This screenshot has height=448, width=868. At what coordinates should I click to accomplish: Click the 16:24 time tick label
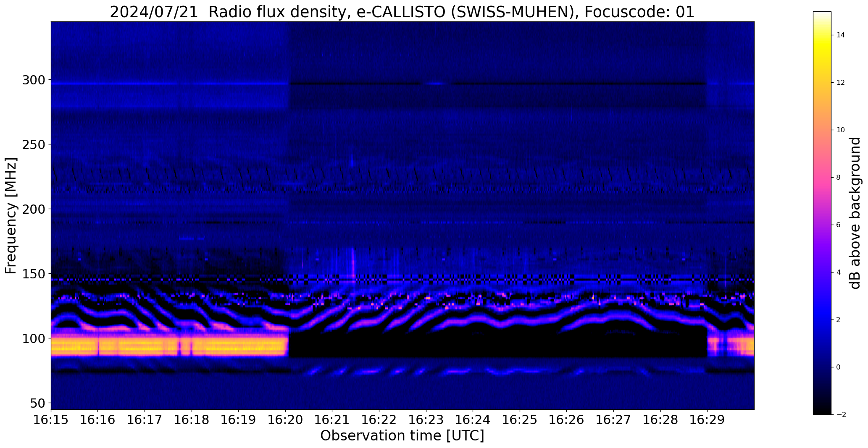[x=473, y=420]
